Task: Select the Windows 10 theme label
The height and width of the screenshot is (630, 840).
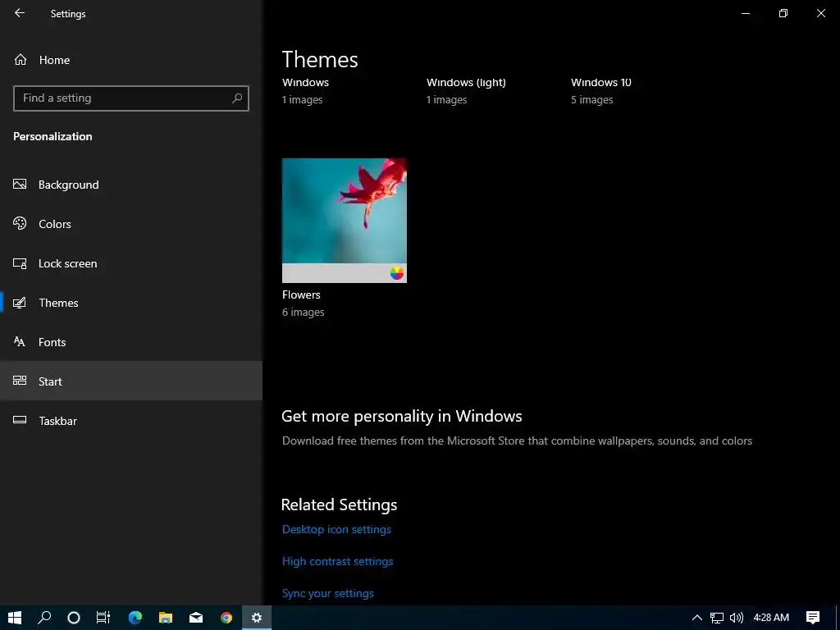Action: click(601, 83)
